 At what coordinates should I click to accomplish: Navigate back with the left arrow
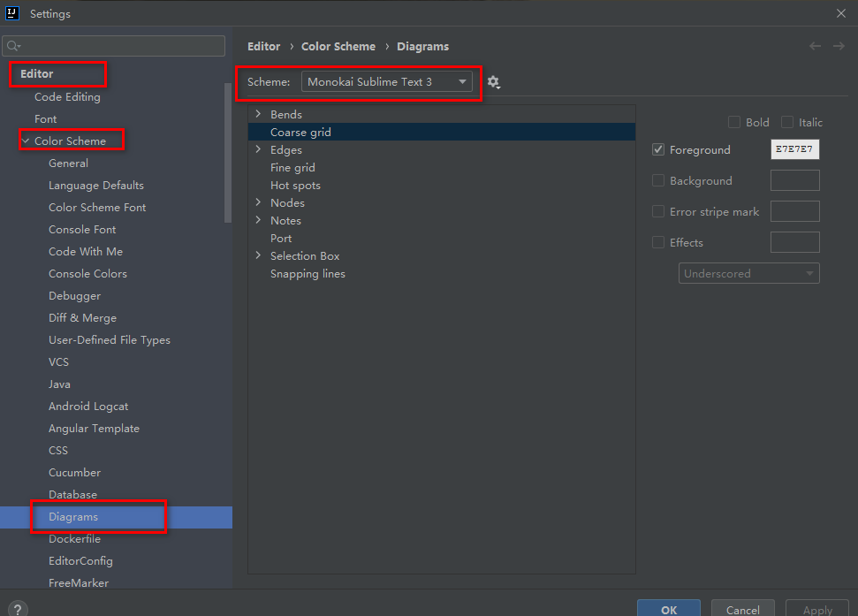[815, 47]
